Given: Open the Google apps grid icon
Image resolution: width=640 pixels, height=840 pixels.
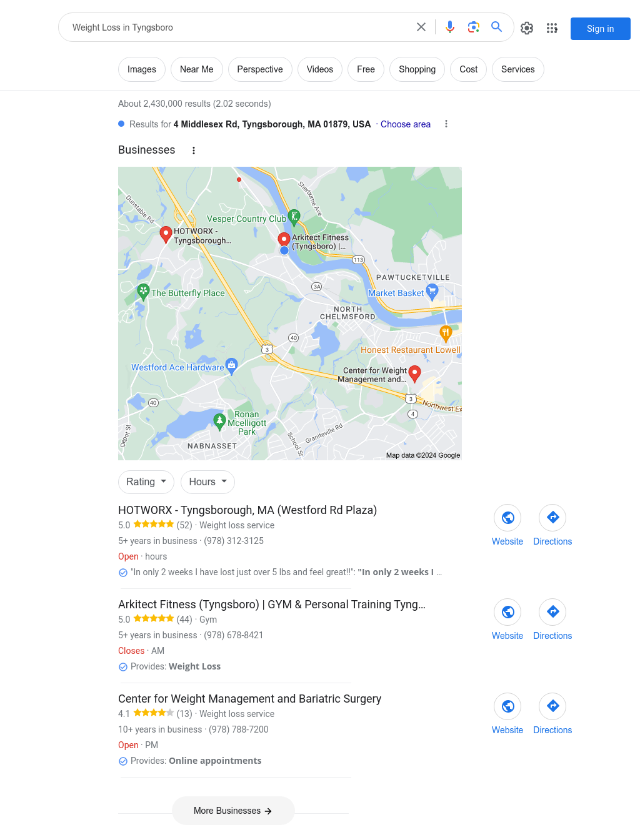Looking at the screenshot, I should point(552,28).
